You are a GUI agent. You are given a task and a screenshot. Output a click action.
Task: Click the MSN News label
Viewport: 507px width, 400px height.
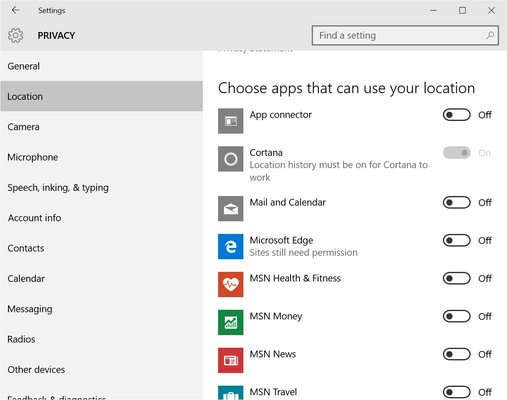(x=273, y=354)
